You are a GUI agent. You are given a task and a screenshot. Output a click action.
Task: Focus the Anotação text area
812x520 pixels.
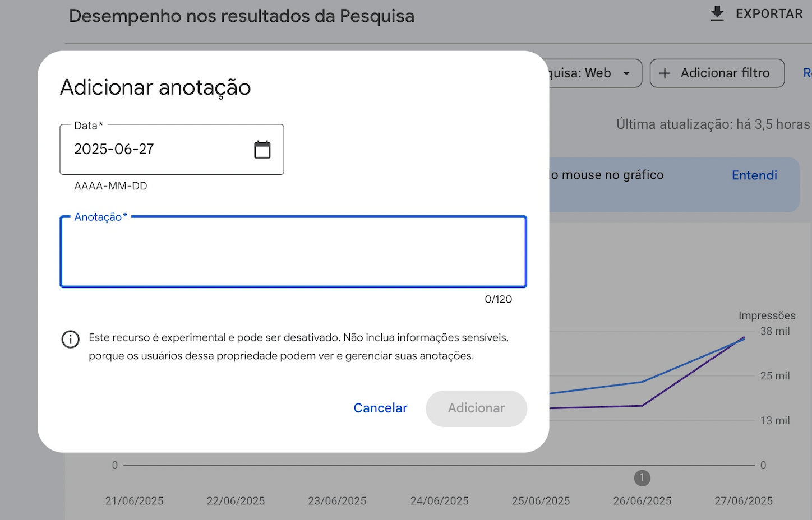coord(293,252)
